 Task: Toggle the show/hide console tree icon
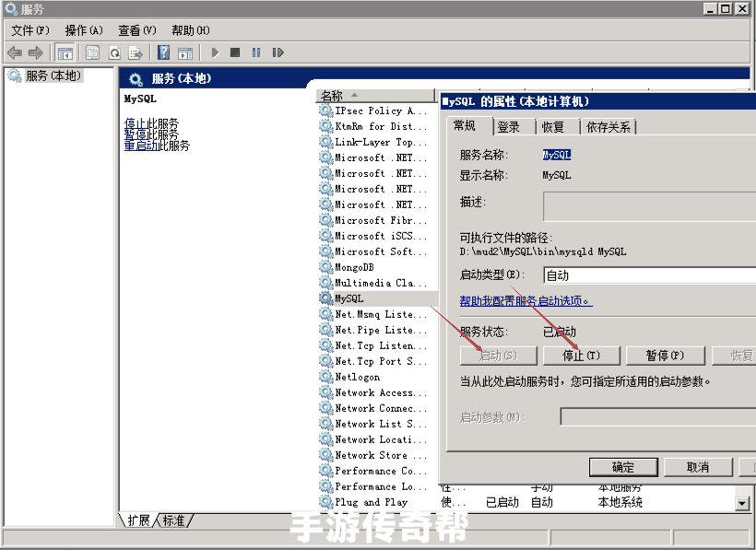click(x=65, y=53)
